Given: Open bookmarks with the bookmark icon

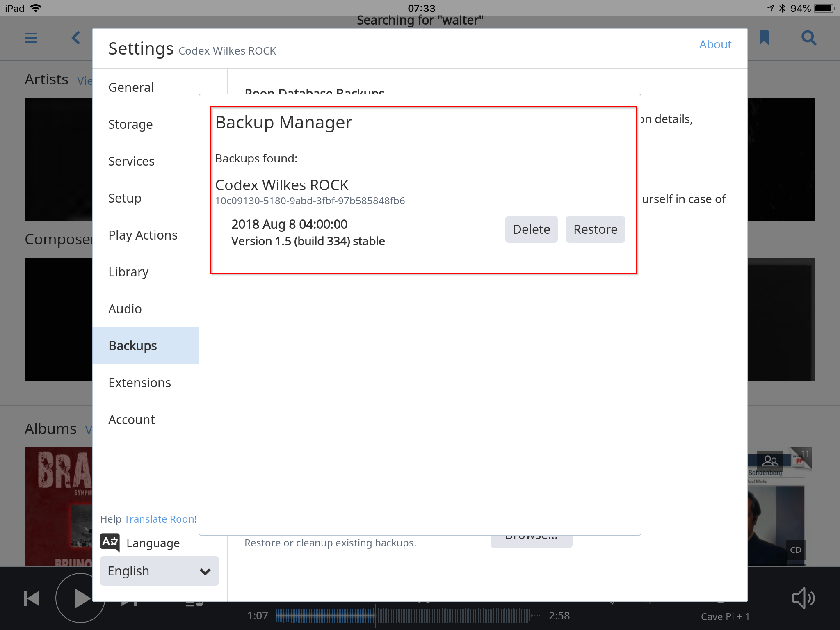Looking at the screenshot, I should pos(764,38).
